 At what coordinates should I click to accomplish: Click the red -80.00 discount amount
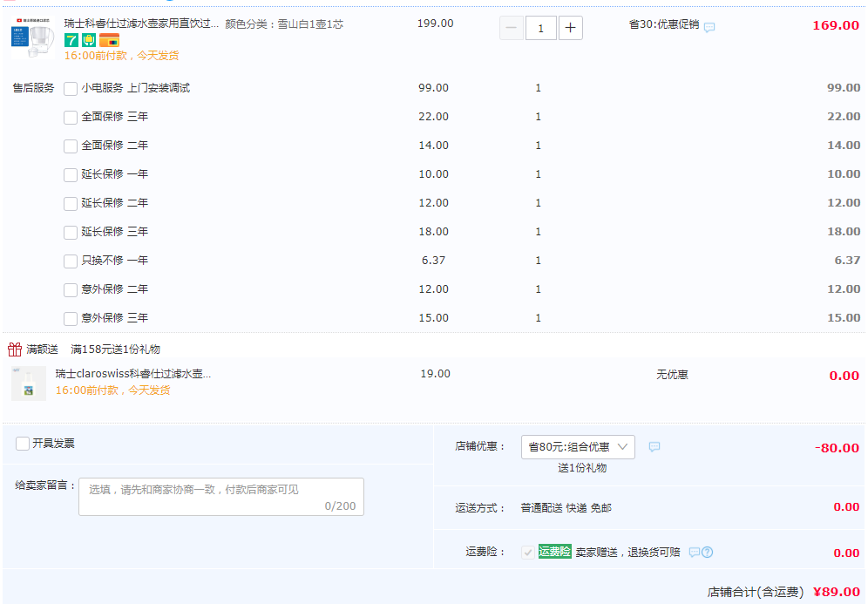pos(837,448)
